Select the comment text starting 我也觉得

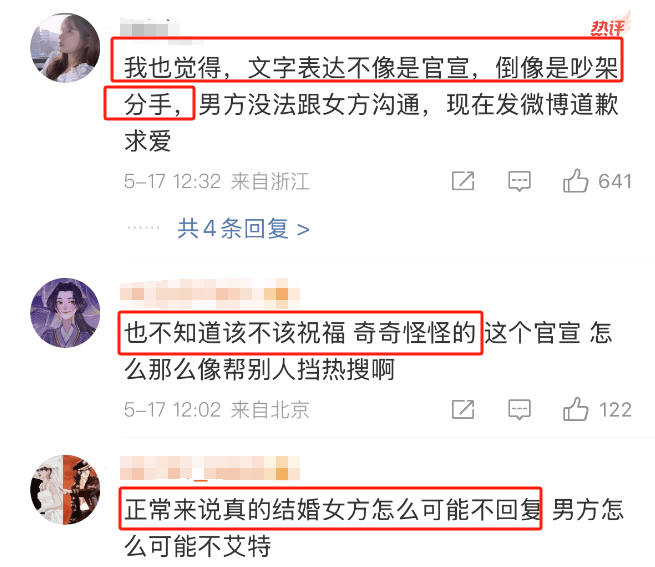tap(371, 104)
